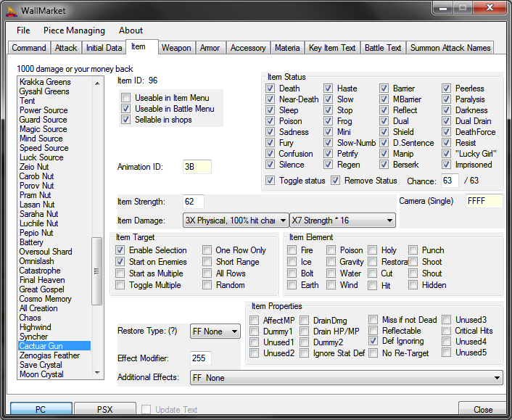Switch to the Weapon tab

click(176, 48)
